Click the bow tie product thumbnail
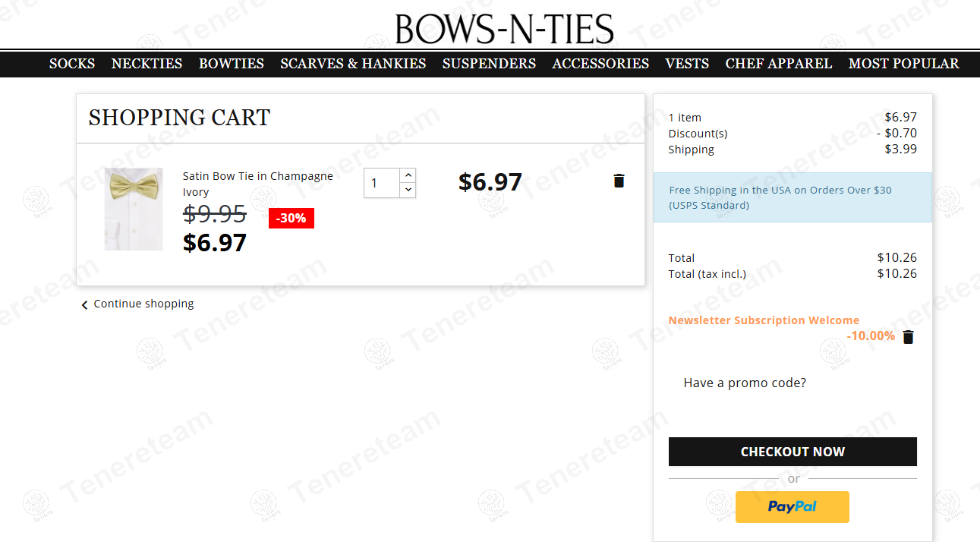980x542 pixels. click(134, 209)
